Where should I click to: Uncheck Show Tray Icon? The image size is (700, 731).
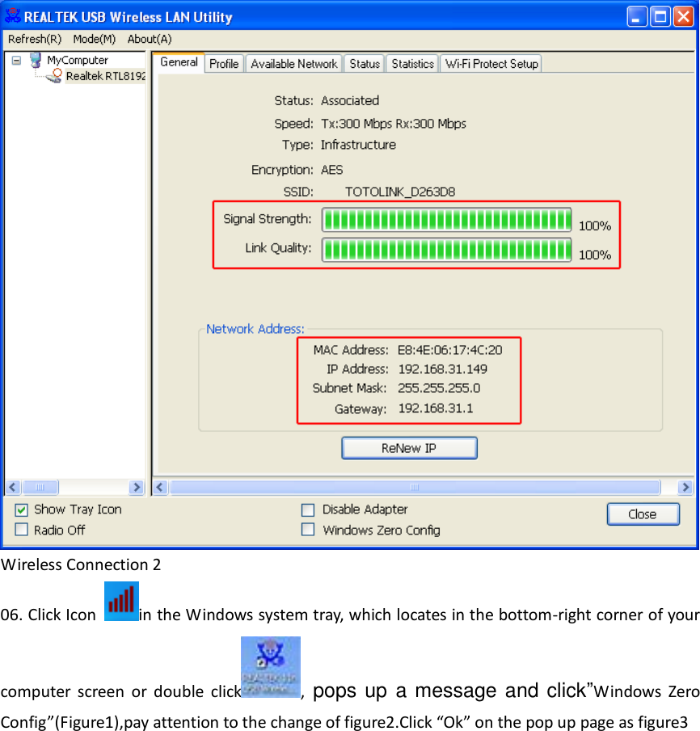21,509
